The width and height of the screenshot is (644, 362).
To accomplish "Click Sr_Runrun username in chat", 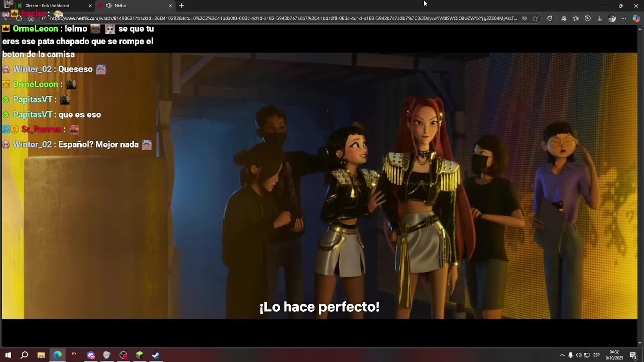I will (x=41, y=130).
